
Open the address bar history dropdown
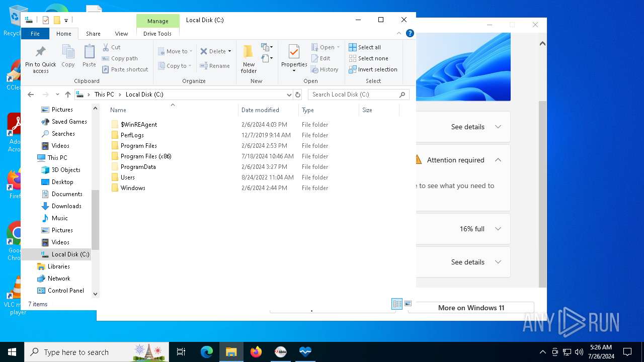(289, 95)
